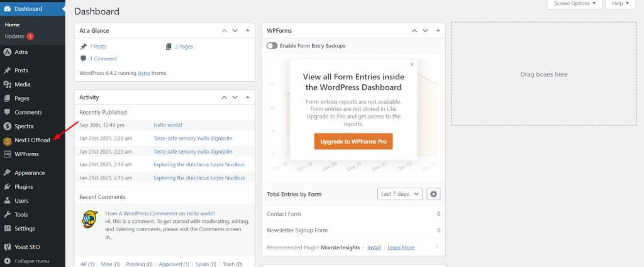
Task: Filter comments by Trash
Action: (x=233, y=264)
